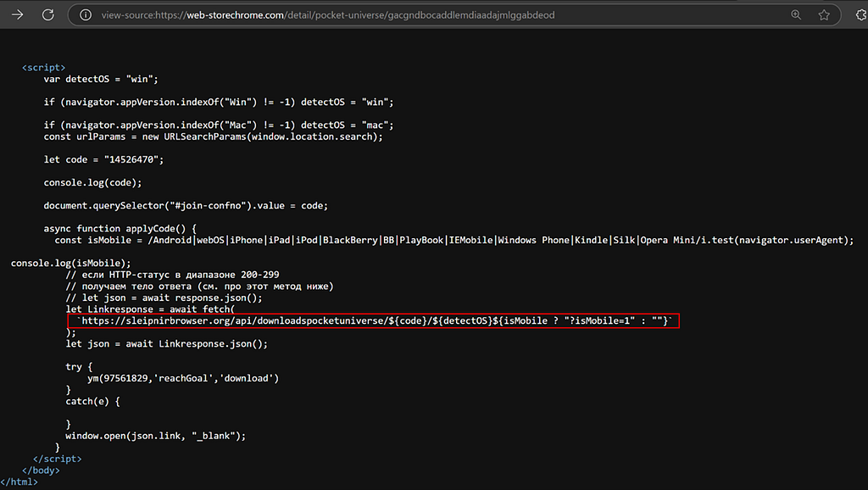Click the let code = "14526470" line

(103, 159)
